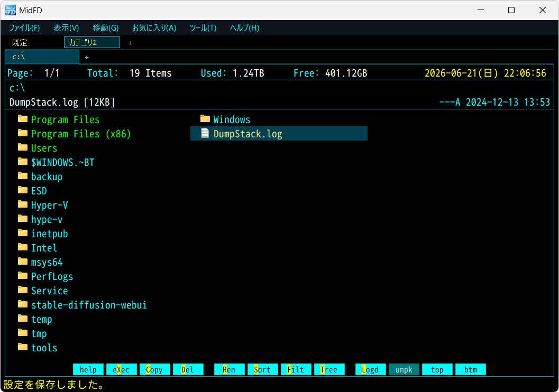
Task: Select the c:\ folder tab
Action: [x=42, y=57]
